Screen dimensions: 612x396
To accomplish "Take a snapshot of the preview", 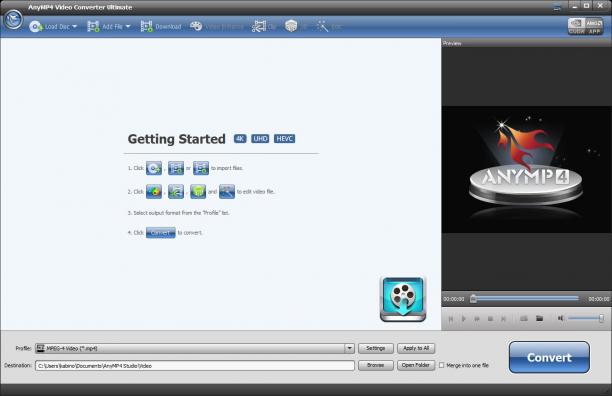I will coord(524,319).
